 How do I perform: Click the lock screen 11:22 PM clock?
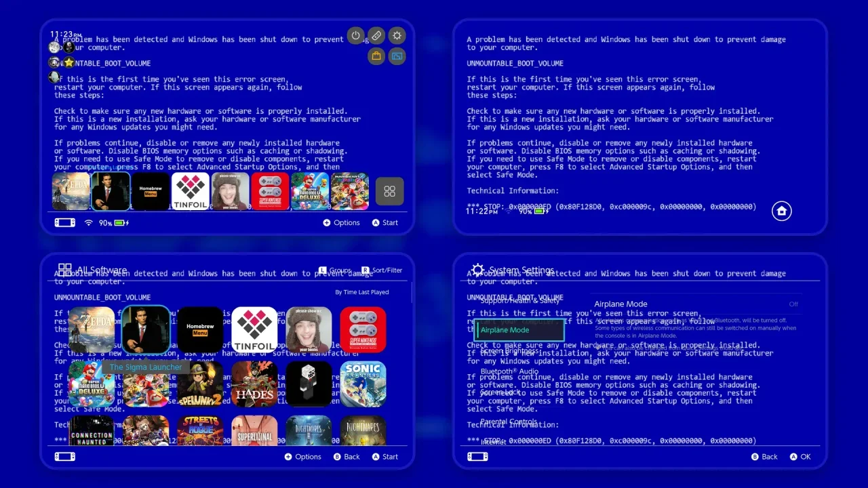pos(481,211)
